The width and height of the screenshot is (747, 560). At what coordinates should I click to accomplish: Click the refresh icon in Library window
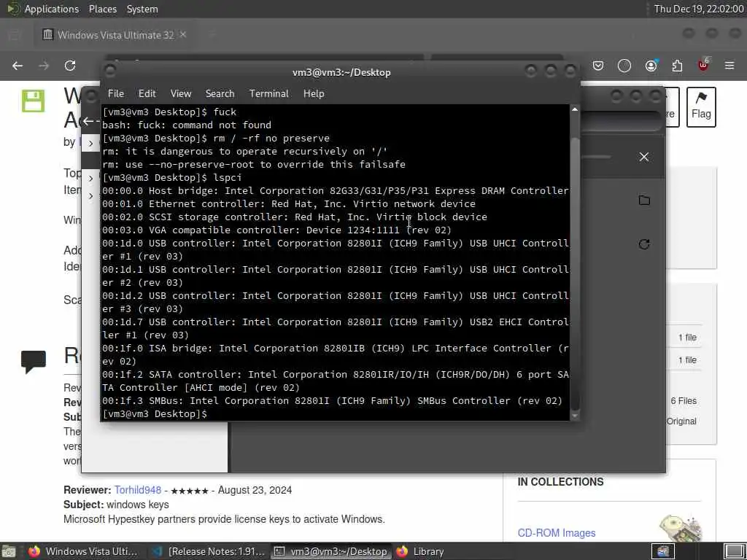point(644,244)
